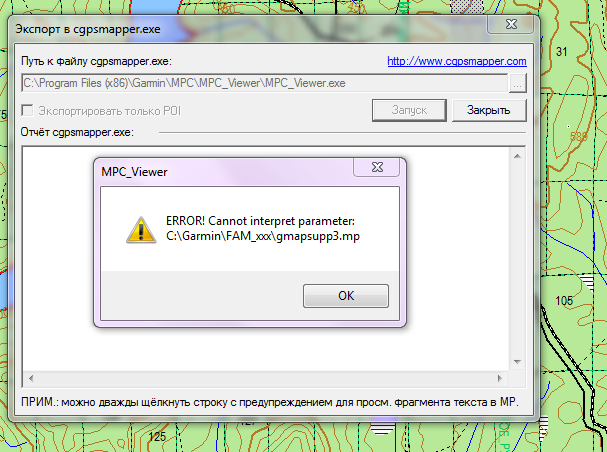607x452 pixels.
Task: Click the Запуск button
Action: pyautogui.click(x=409, y=110)
